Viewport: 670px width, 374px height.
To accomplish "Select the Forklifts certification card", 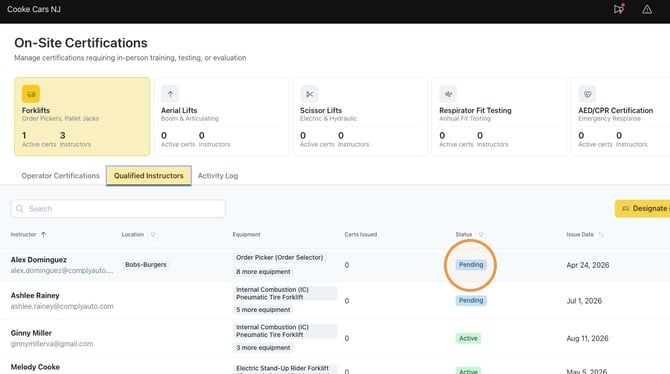I will pyautogui.click(x=82, y=116).
